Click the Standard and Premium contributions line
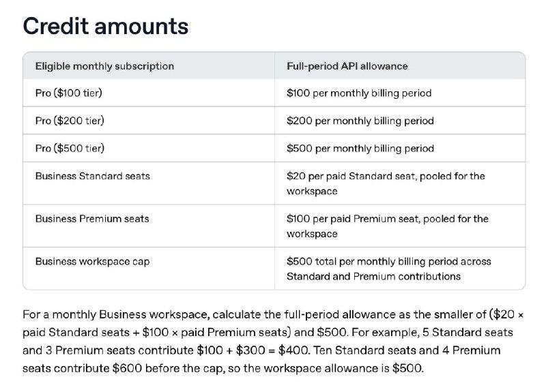The image size is (546, 392). point(373,277)
